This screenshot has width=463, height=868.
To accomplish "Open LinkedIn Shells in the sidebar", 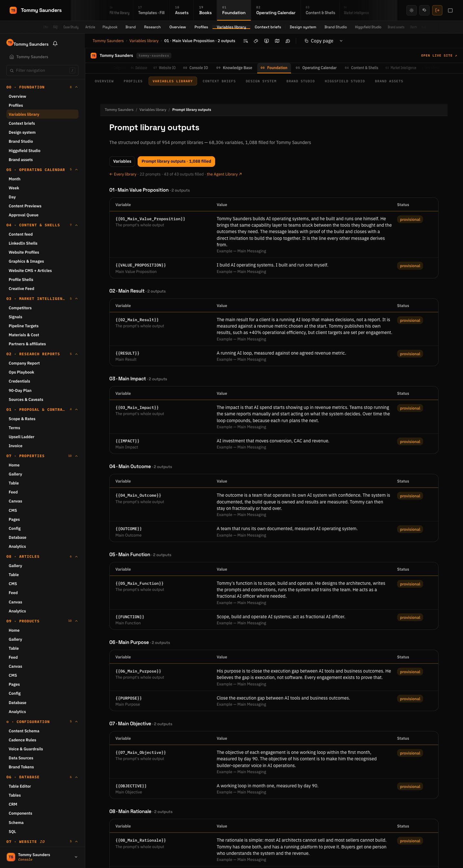I will [23, 243].
